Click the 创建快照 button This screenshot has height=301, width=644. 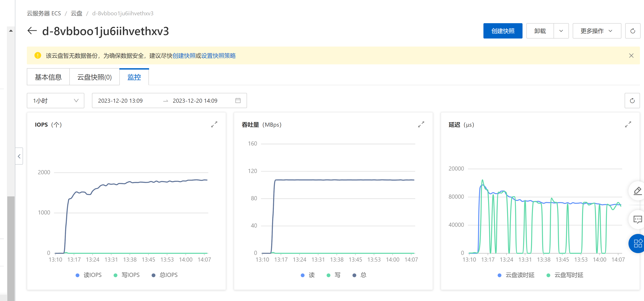click(x=503, y=31)
